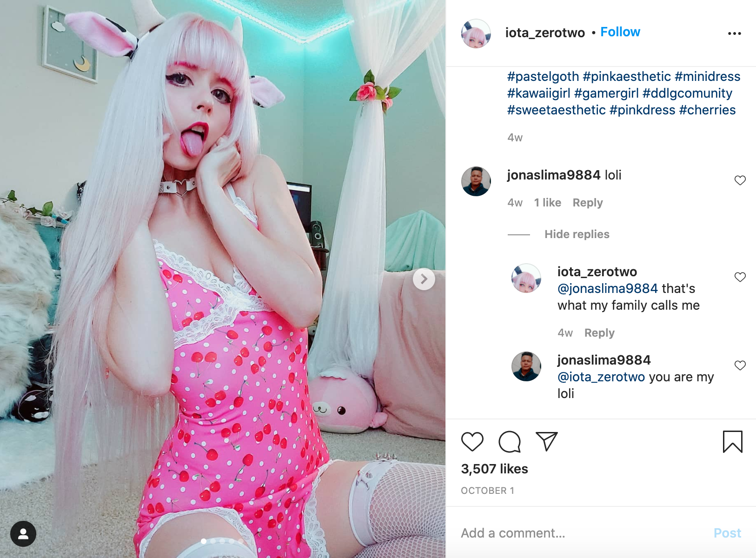The image size is (756, 558).
Task: Like jonaslima9884's first loli comment
Action: tap(740, 180)
